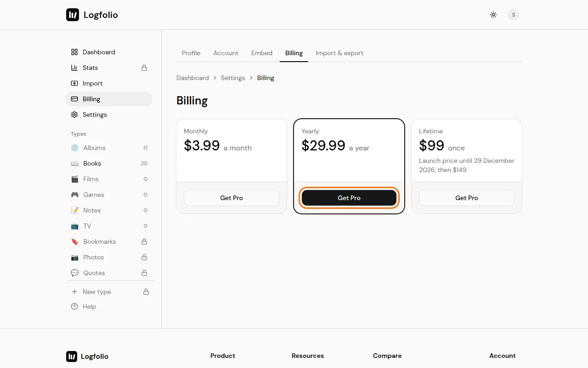Click the Quotes speech bubble icon

click(x=75, y=273)
